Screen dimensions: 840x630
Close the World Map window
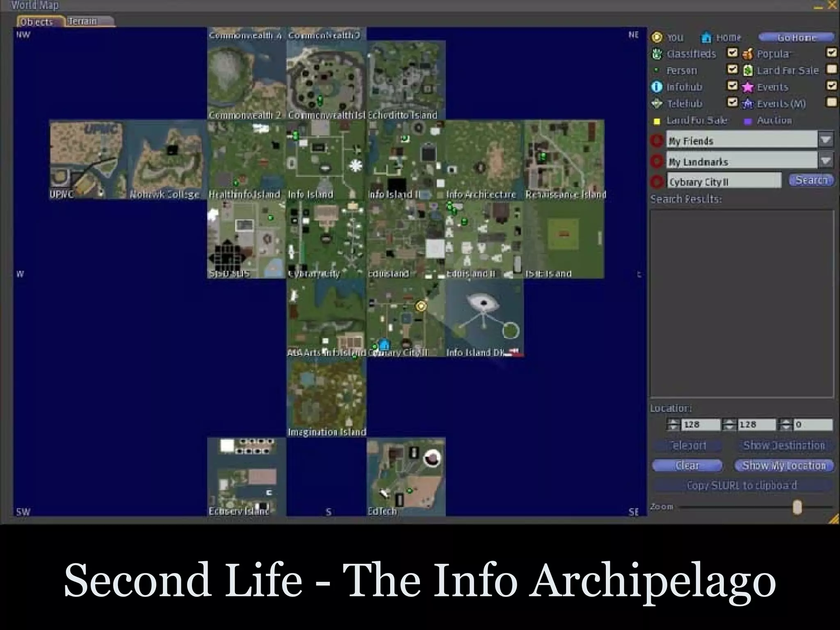(832, 5)
